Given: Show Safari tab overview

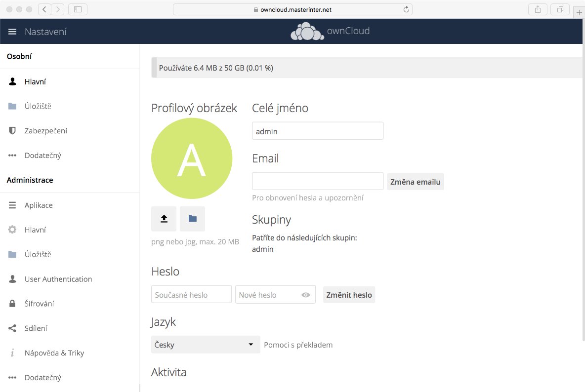Looking at the screenshot, I should tap(560, 9).
